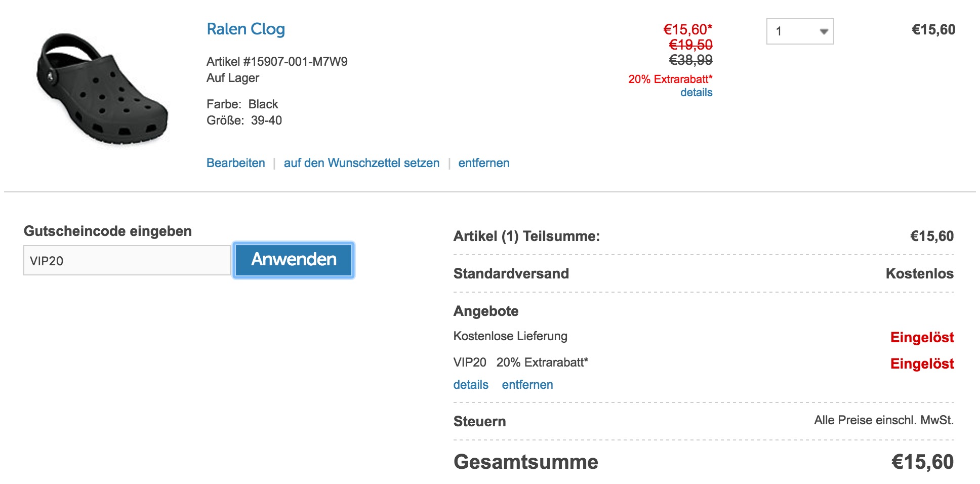Screen dimensions: 980x484
Task: Open details link under the item price
Action: coord(696,93)
